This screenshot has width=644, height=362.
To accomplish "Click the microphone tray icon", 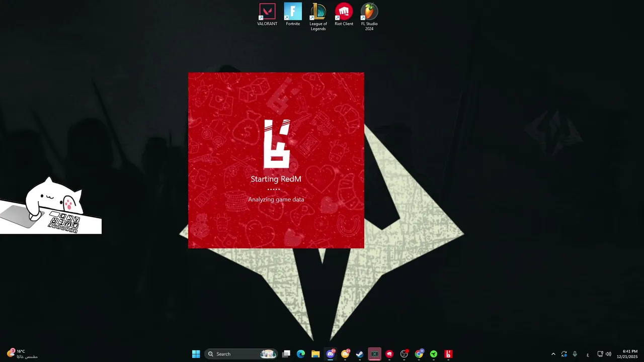I will pyautogui.click(x=575, y=354).
